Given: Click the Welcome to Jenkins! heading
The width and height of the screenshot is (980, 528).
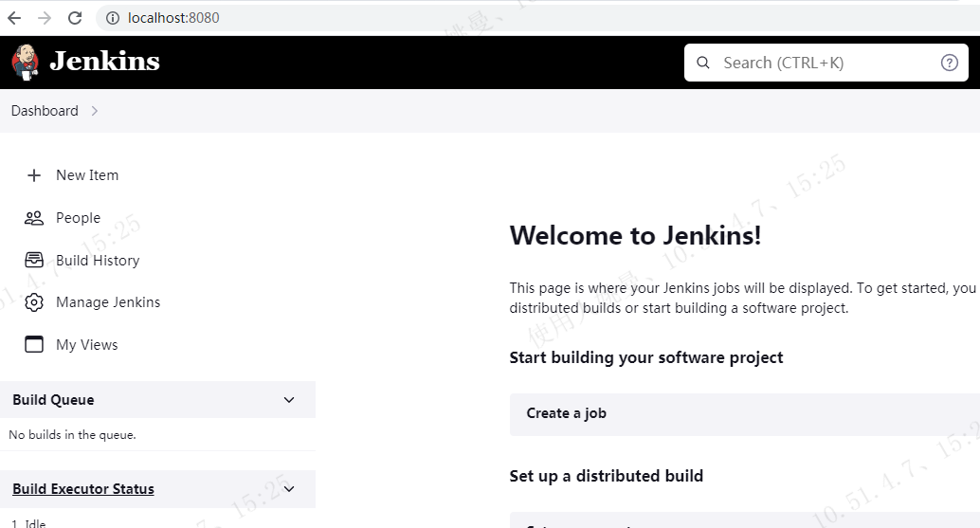Looking at the screenshot, I should pyautogui.click(x=635, y=236).
